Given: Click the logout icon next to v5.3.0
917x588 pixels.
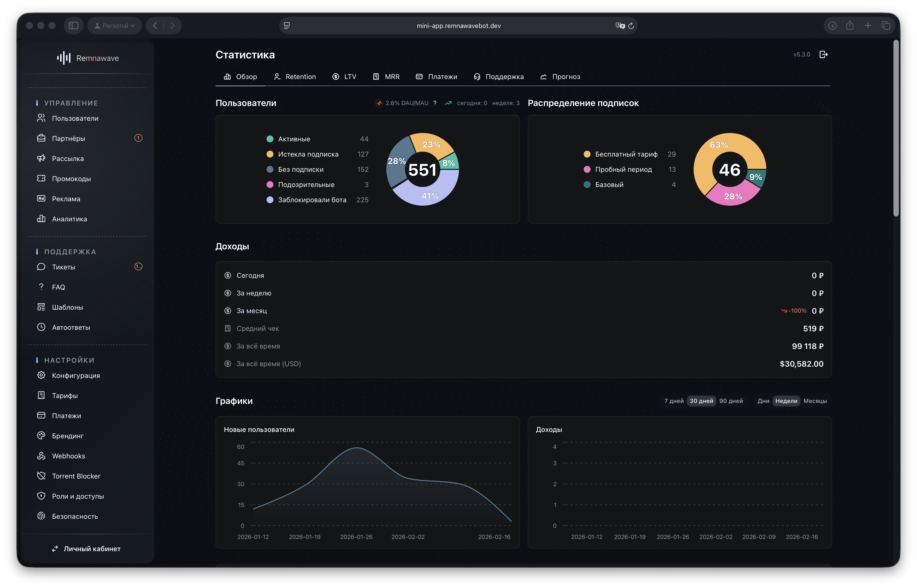Looking at the screenshot, I should [x=823, y=54].
